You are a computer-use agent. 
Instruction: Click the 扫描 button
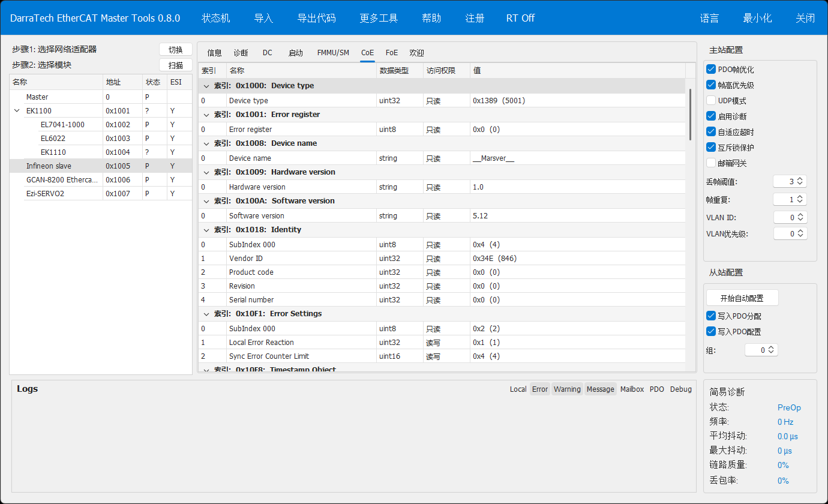coord(175,65)
